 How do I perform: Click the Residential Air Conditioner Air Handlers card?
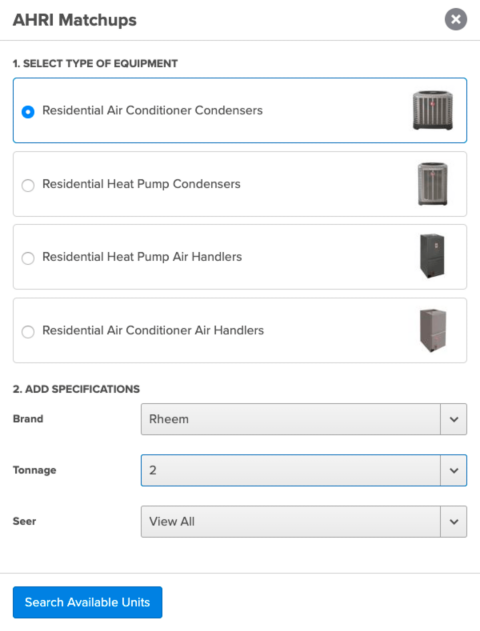tap(240, 330)
